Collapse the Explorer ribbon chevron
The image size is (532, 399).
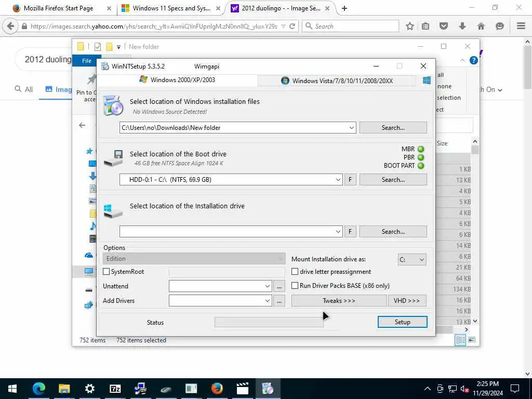tap(462, 60)
